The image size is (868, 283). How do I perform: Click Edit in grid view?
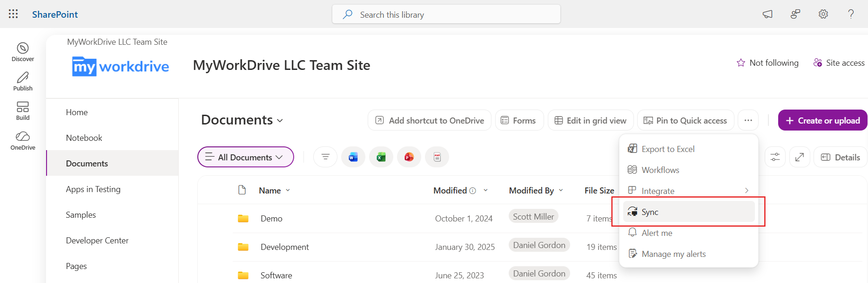[591, 120]
